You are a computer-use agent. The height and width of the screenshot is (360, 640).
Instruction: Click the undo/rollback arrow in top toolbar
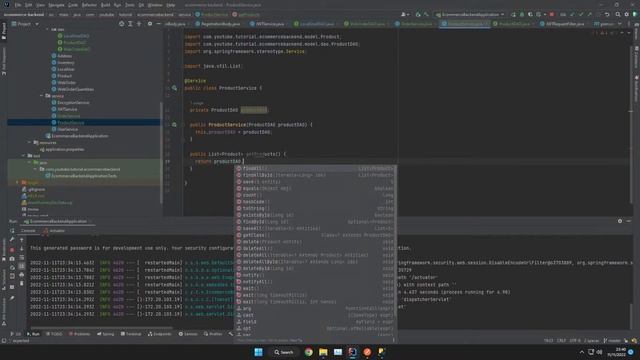pos(607,14)
